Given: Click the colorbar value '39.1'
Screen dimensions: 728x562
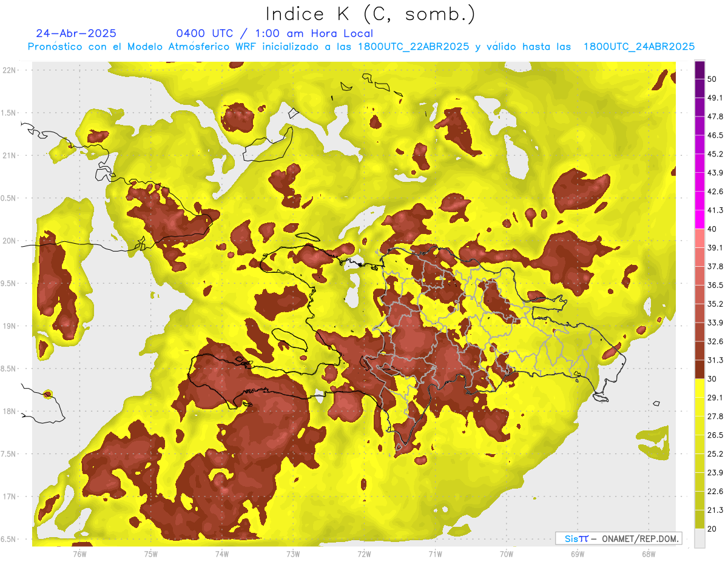Looking at the screenshot, I should (715, 248).
